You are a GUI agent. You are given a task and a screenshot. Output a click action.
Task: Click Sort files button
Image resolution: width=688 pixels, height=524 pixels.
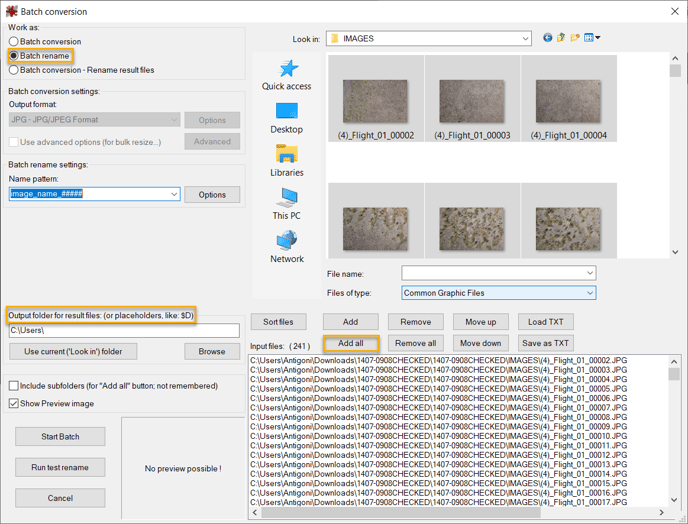278,322
